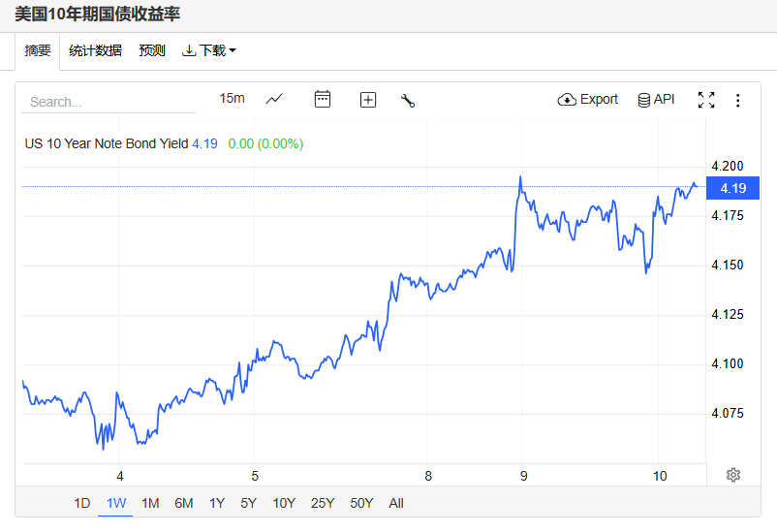
Task: Click the 4.075 price axis label
Action: pos(728,413)
